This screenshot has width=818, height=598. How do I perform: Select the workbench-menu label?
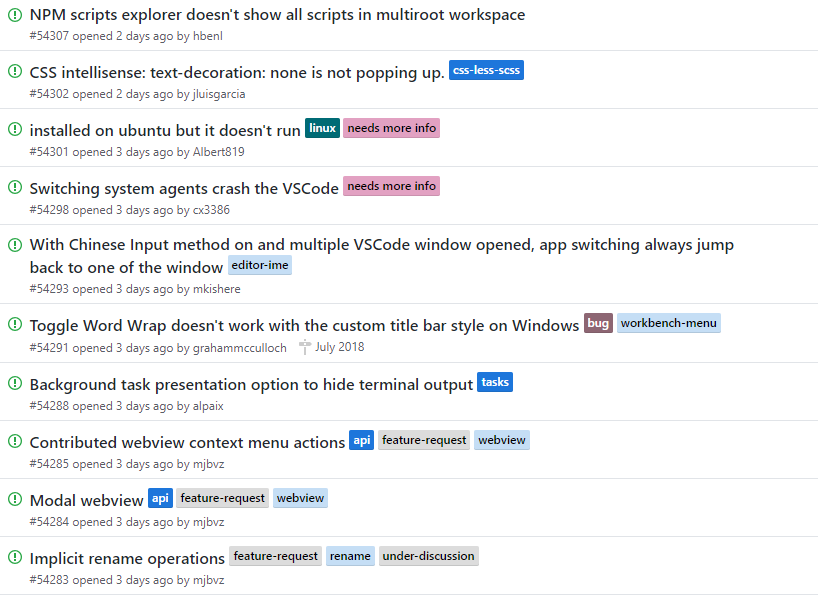669,323
